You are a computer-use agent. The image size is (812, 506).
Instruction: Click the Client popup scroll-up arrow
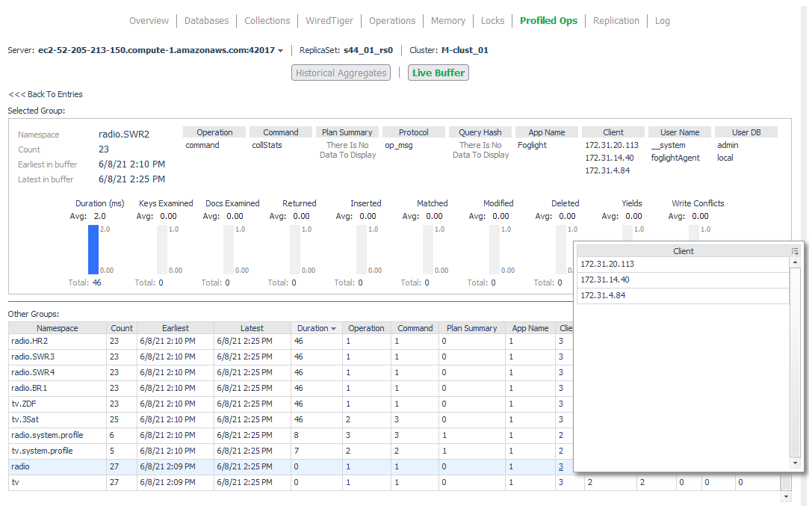(795, 262)
